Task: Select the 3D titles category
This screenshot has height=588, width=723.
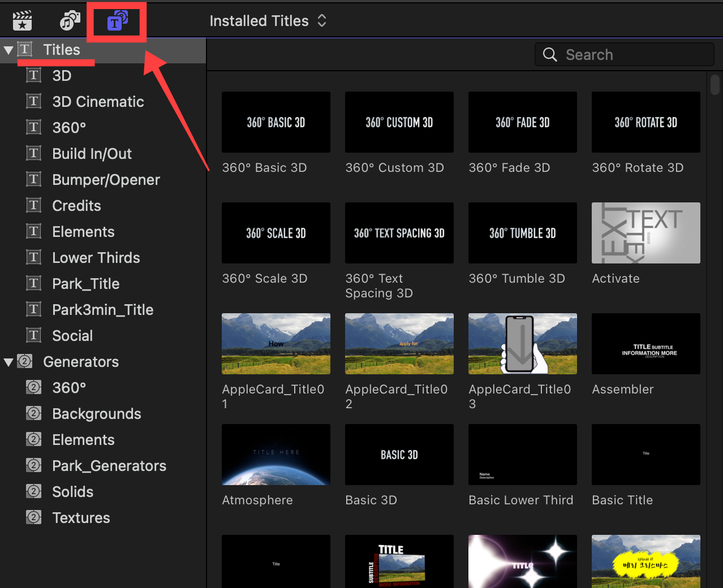Action: click(x=62, y=76)
